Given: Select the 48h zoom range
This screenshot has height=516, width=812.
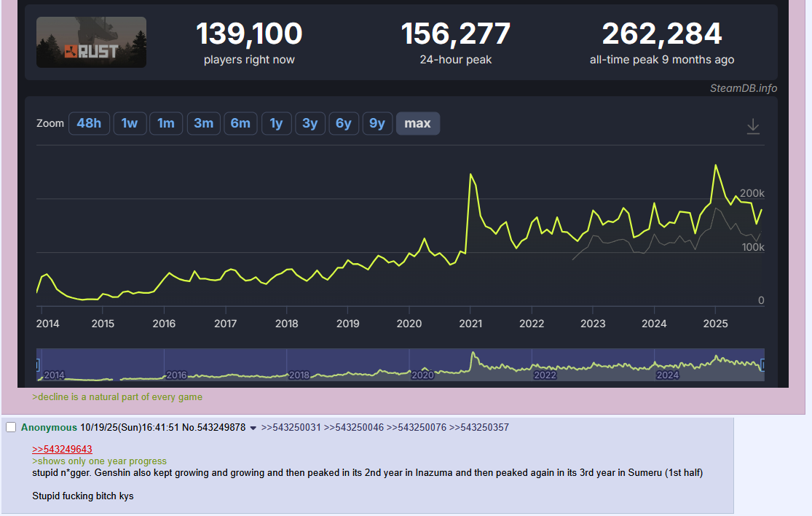Looking at the screenshot, I should (89, 123).
